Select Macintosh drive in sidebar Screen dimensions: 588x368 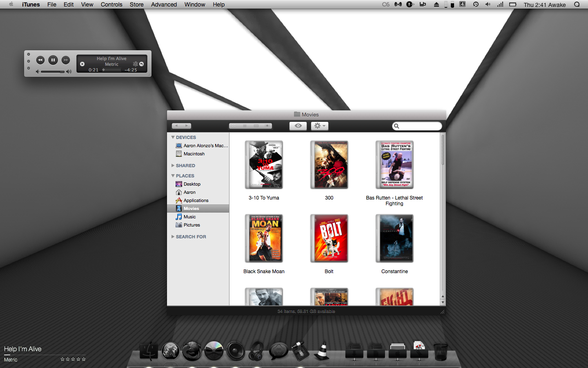click(x=198, y=154)
